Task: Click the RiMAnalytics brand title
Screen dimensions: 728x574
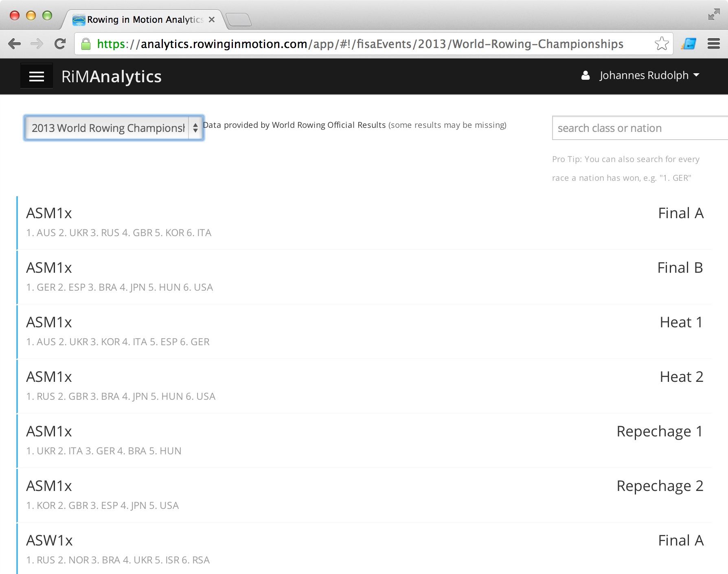Action: coord(112,77)
